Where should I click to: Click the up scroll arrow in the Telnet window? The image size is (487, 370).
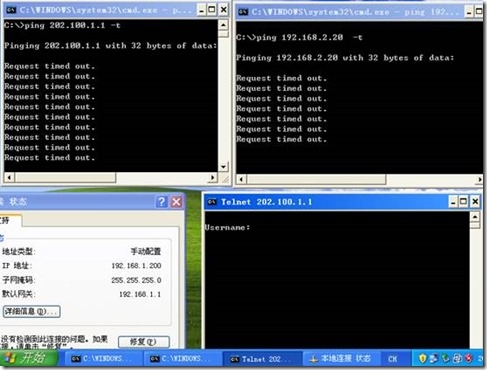[475, 217]
